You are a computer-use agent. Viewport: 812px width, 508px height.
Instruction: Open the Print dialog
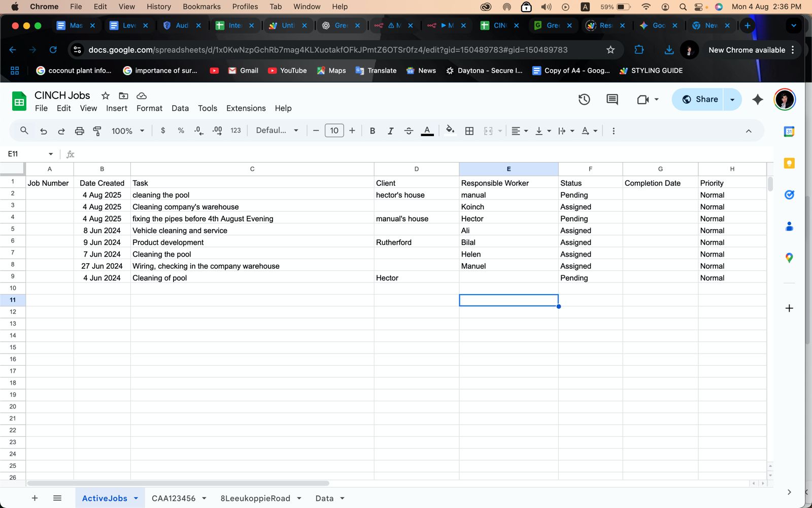(x=79, y=131)
